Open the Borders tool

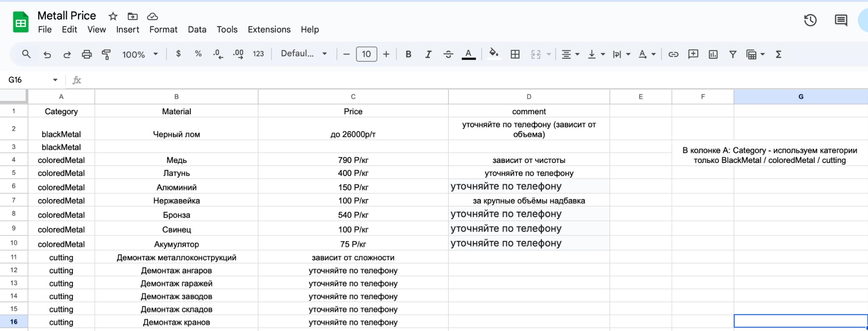515,54
